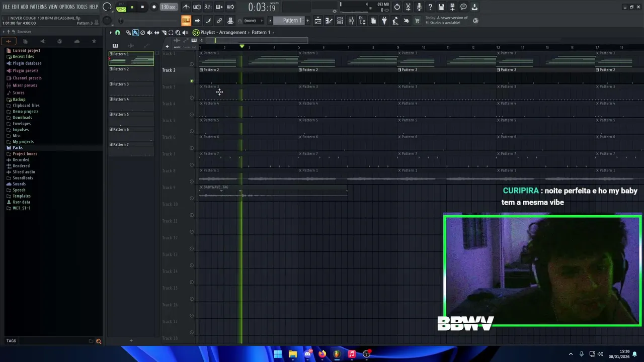Select the Zoom tool in playlist toolbar

pos(178,33)
